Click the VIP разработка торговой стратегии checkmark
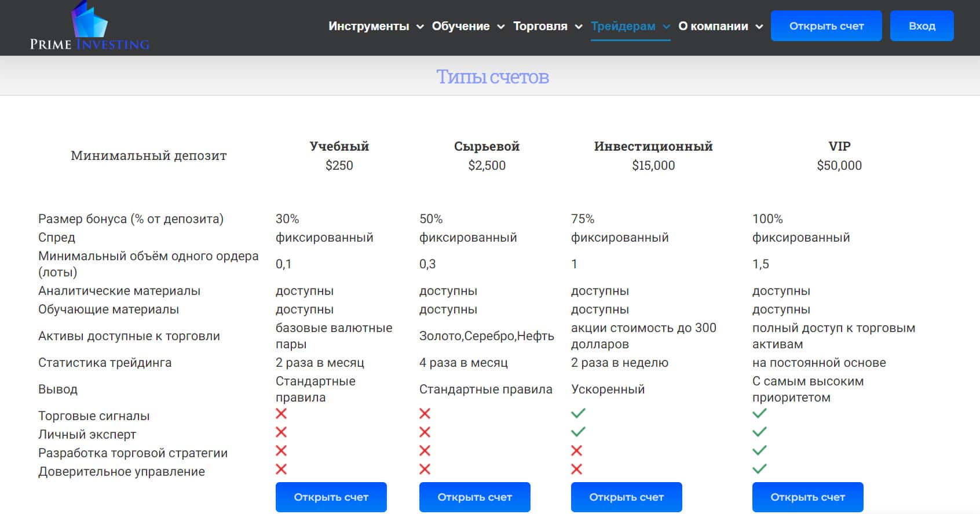 tap(759, 450)
